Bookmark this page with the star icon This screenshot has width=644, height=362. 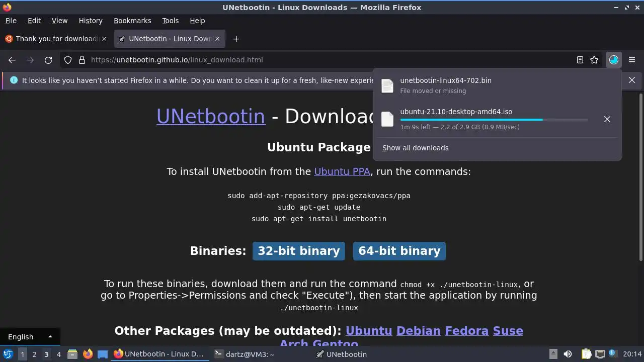pos(594,60)
